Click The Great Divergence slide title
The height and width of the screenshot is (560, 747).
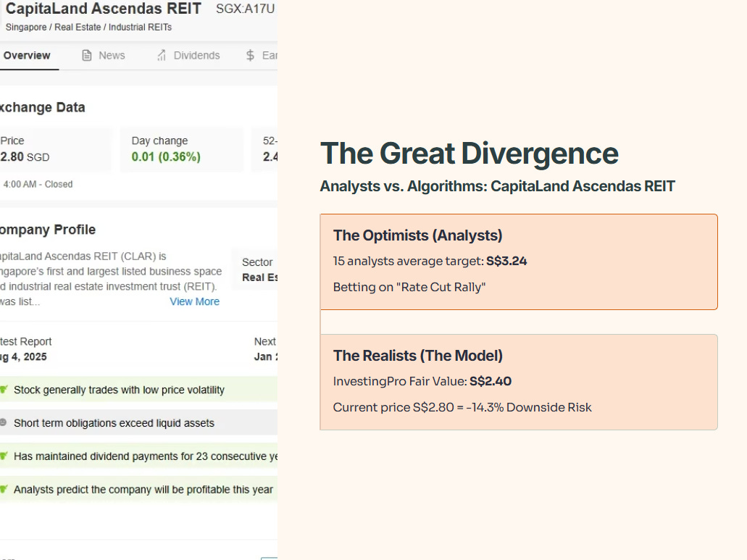470,154
